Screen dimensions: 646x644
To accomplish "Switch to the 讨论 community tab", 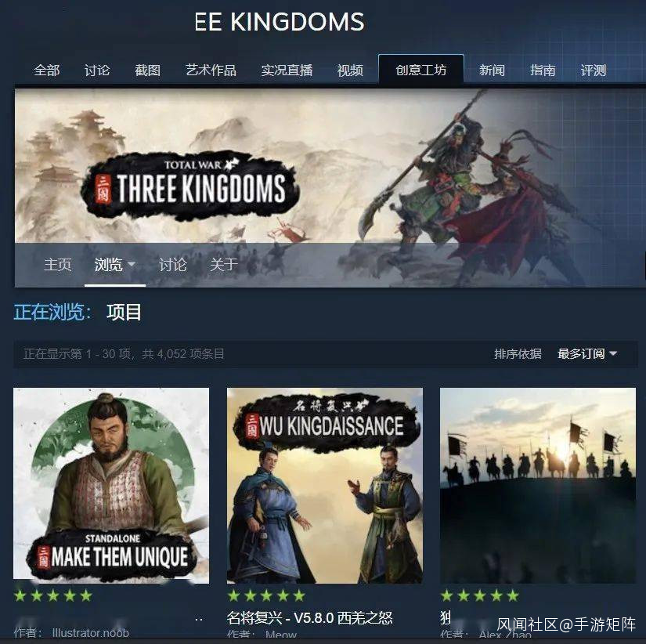I will coord(97,70).
